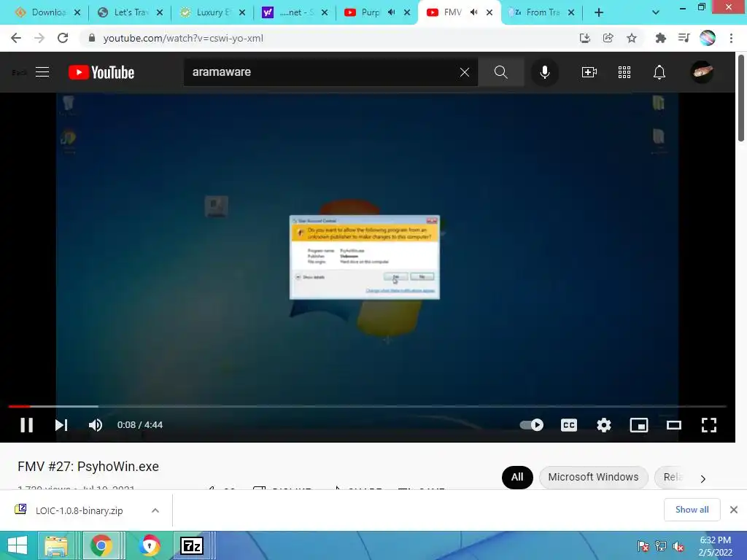Open the tab search dropdown

coord(656,12)
